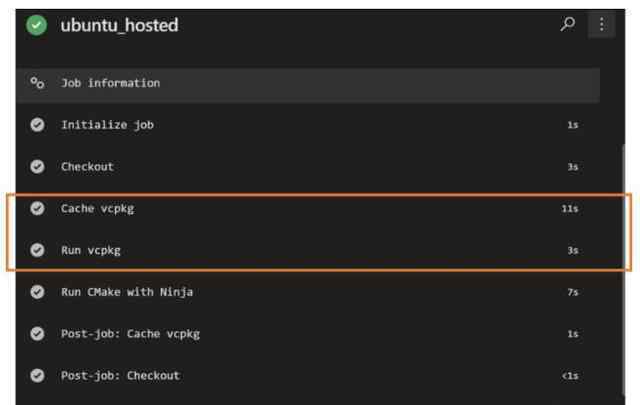Viewport: 640px width, 405px height.
Task: Open Post-job: Checkout step
Action: 308,376
